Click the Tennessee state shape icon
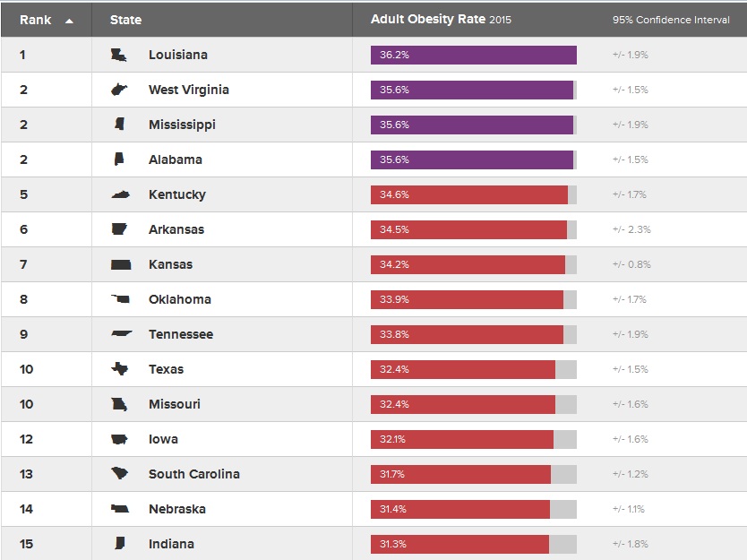 (x=121, y=334)
